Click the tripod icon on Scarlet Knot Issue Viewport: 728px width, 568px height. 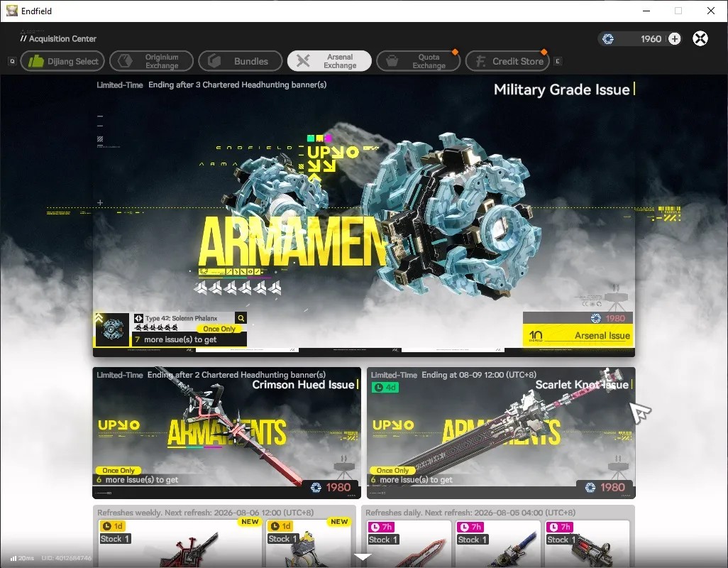coord(618,466)
